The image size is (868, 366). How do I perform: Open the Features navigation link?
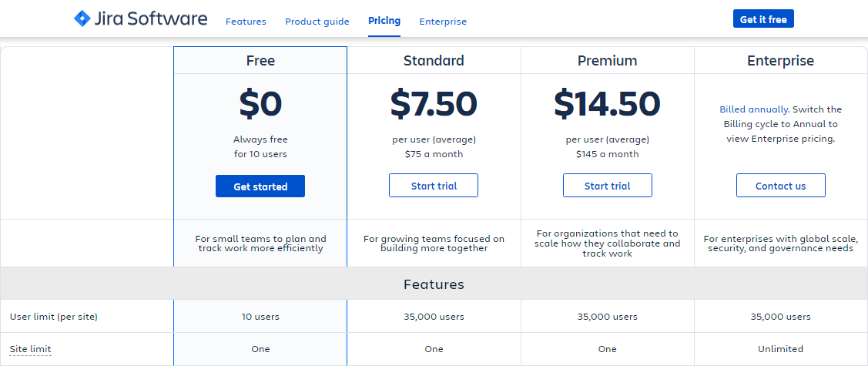click(246, 22)
